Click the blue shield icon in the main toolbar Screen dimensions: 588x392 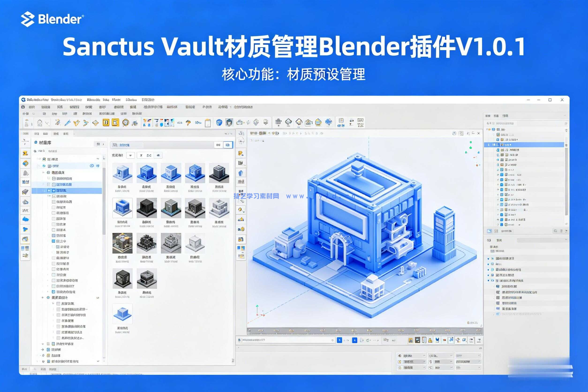[x=219, y=122]
